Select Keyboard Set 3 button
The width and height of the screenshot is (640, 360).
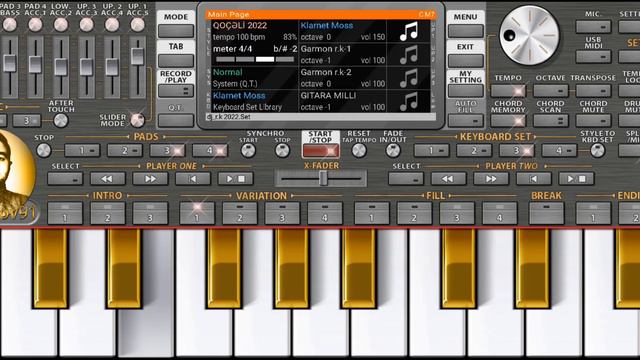pos(517,151)
